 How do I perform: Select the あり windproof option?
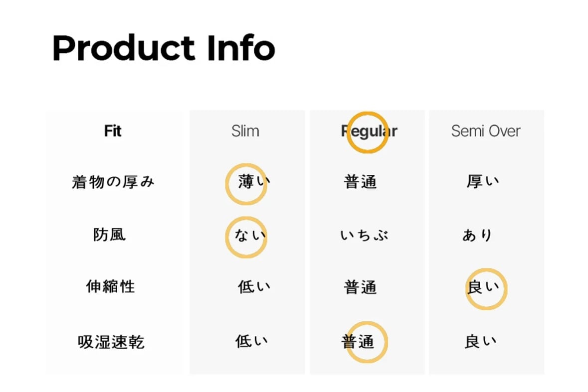[x=477, y=235]
